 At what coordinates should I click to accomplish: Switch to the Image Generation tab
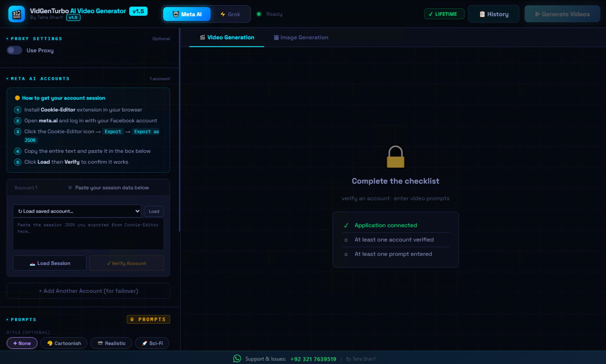tap(301, 37)
